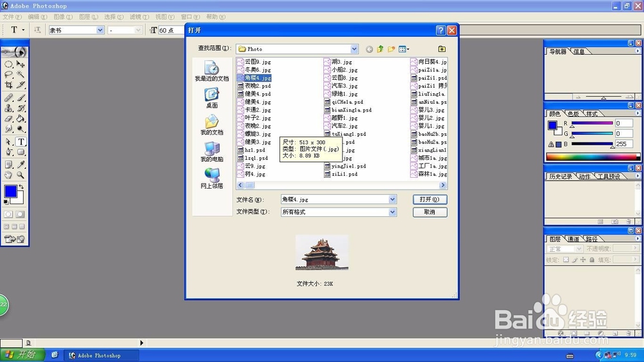Select the Lasso tool
The height and width of the screenshot is (362, 644).
click(x=8, y=74)
